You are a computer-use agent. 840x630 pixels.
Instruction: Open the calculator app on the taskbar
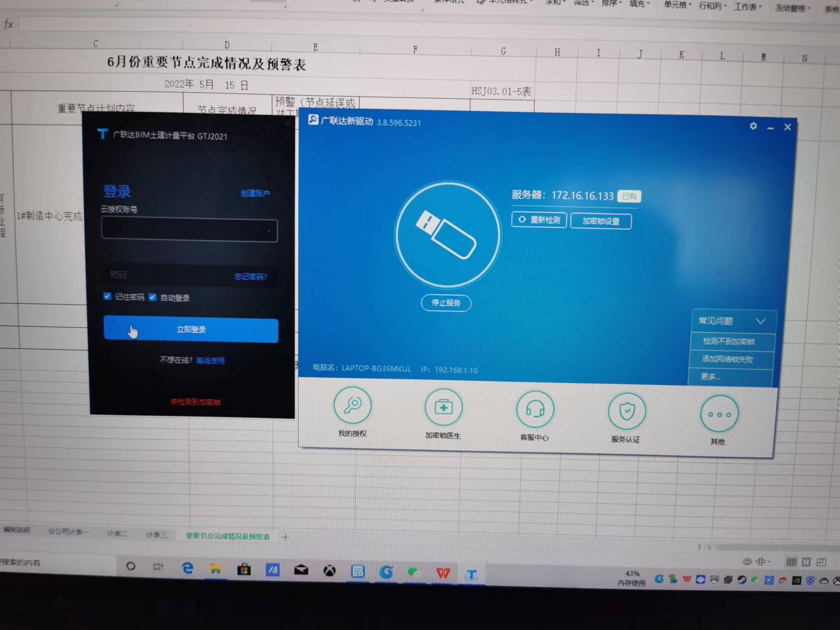tap(358, 571)
